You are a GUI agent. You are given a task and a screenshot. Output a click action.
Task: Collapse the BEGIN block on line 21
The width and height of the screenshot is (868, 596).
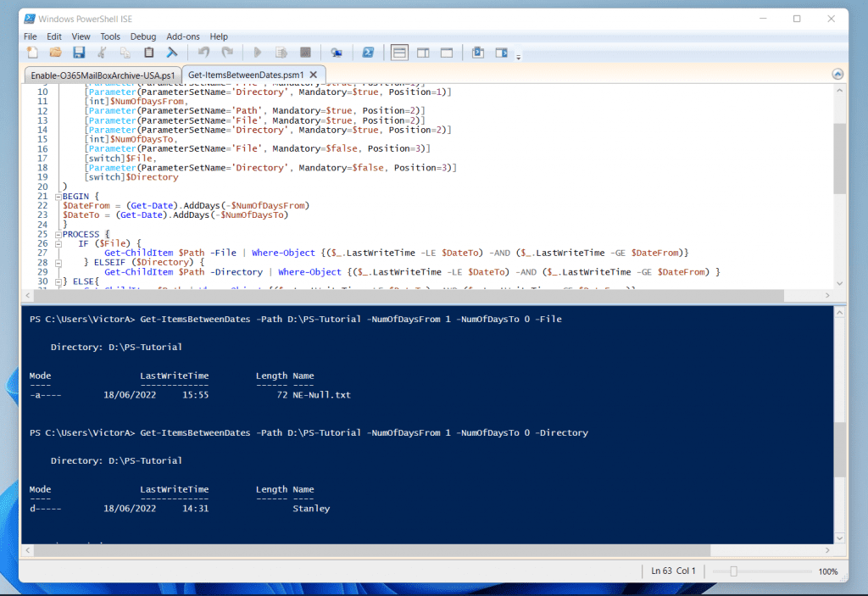(58, 197)
